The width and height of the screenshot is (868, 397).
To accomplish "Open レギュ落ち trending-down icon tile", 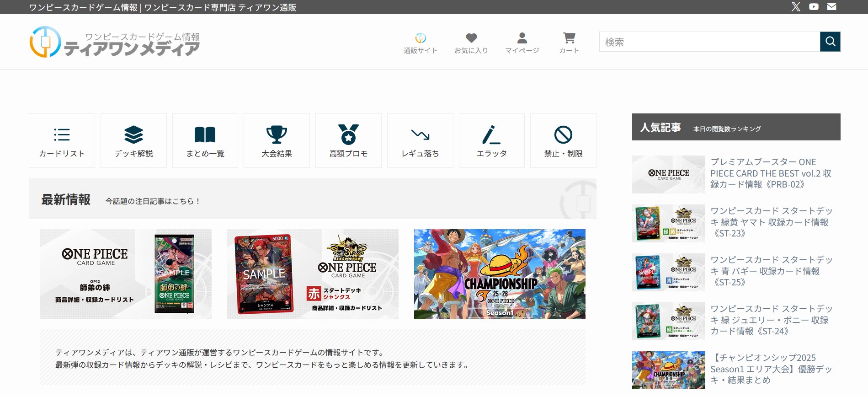I will coord(420,141).
